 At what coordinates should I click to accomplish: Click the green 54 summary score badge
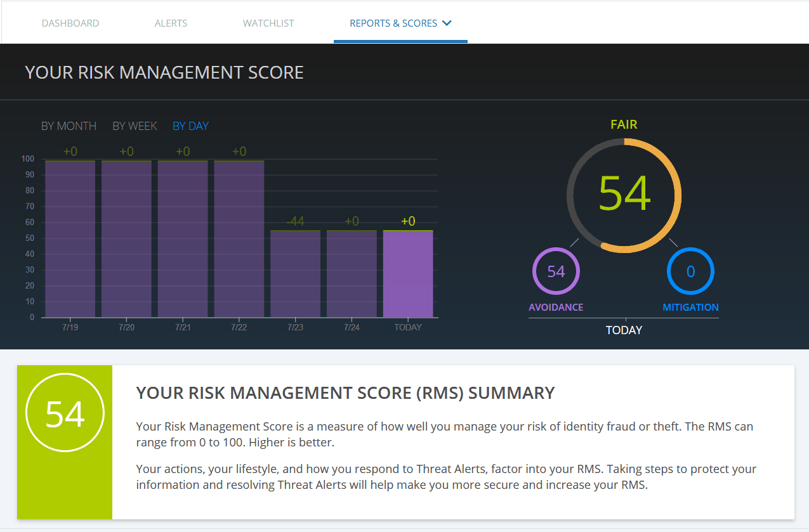pyautogui.click(x=65, y=413)
